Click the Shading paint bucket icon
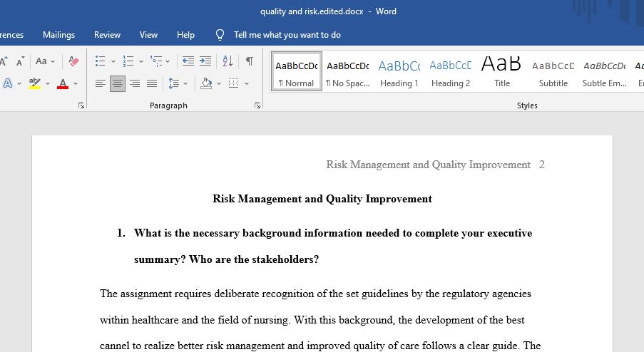644x352 pixels. coord(206,83)
